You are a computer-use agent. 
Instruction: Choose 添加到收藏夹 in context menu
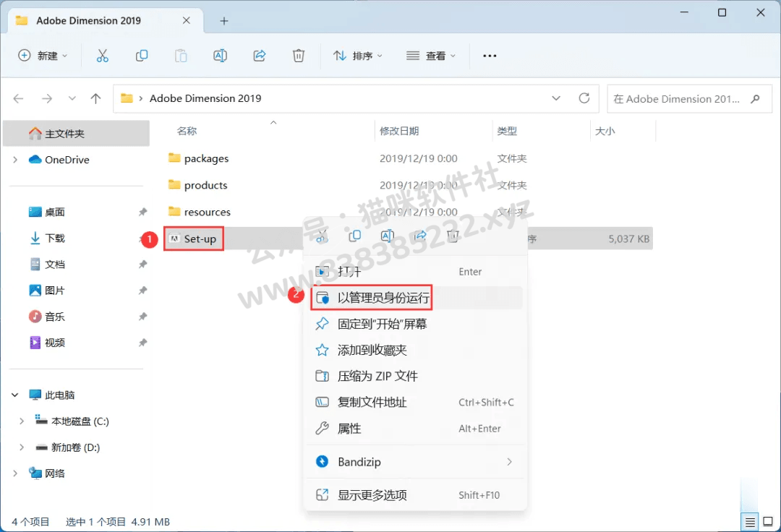415,350
